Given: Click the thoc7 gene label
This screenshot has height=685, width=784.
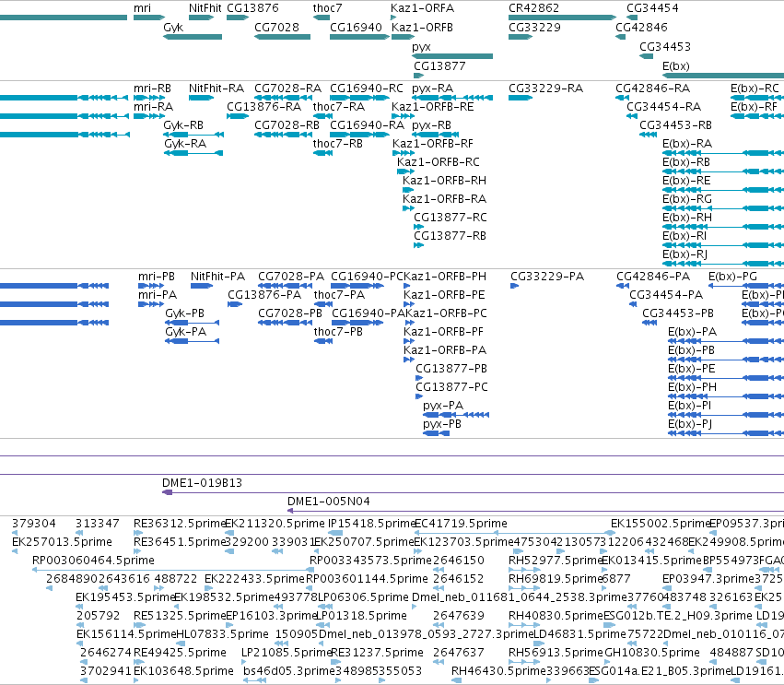Looking at the screenshot, I should 327,8.
